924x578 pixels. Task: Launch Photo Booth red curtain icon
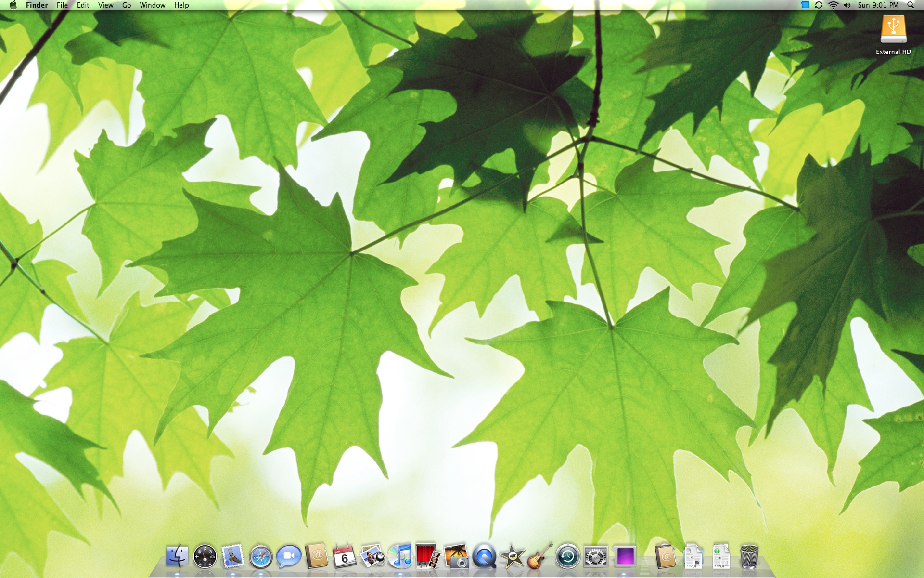click(428, 556)
